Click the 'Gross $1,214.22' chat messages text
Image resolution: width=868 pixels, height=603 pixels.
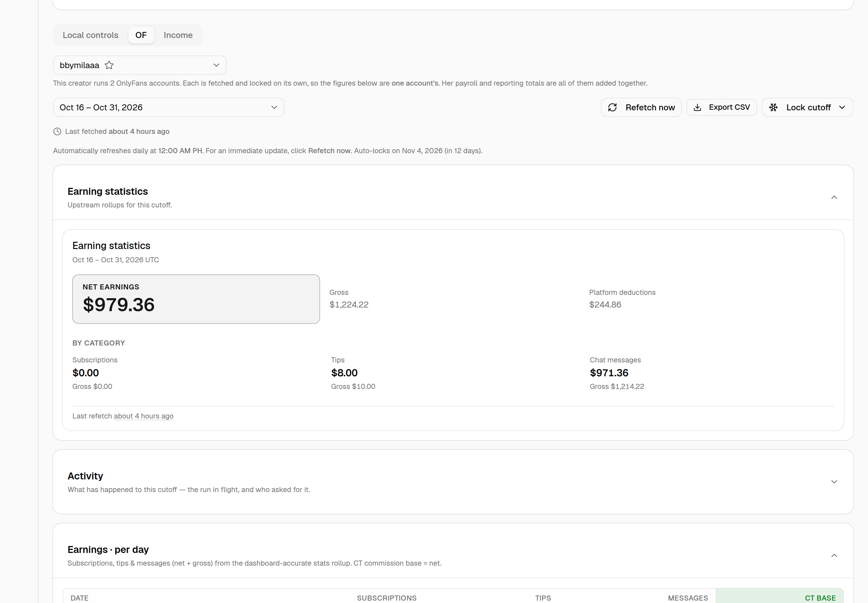617,387
